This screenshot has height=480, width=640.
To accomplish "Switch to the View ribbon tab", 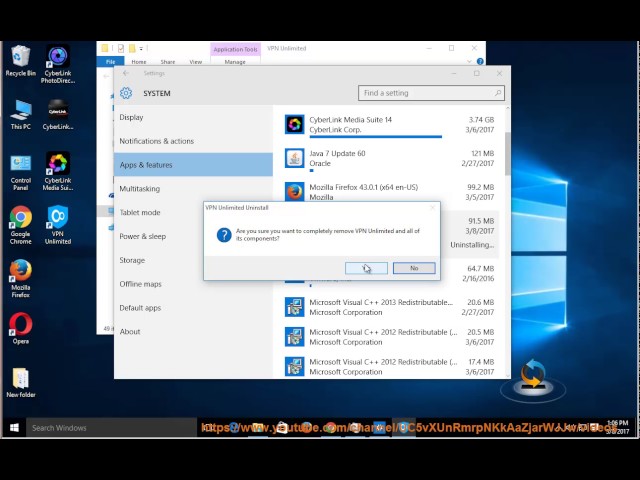I will point(195,62).
